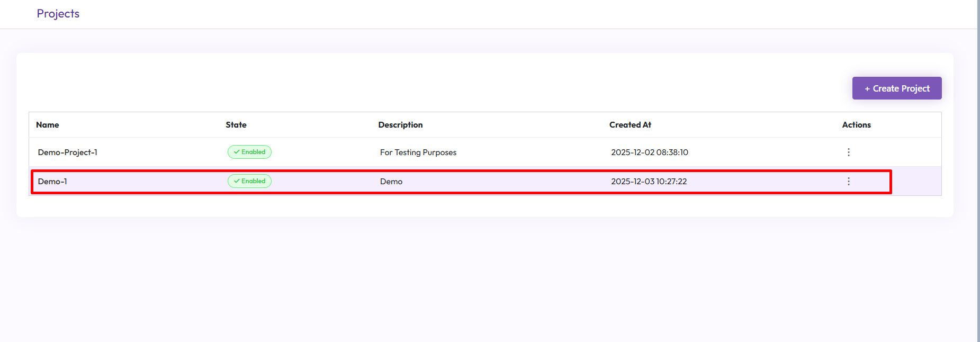This screenshot has height=342, width=980.
Task: Click the 'Demo' description cell
Action: (x=391, y=182)
